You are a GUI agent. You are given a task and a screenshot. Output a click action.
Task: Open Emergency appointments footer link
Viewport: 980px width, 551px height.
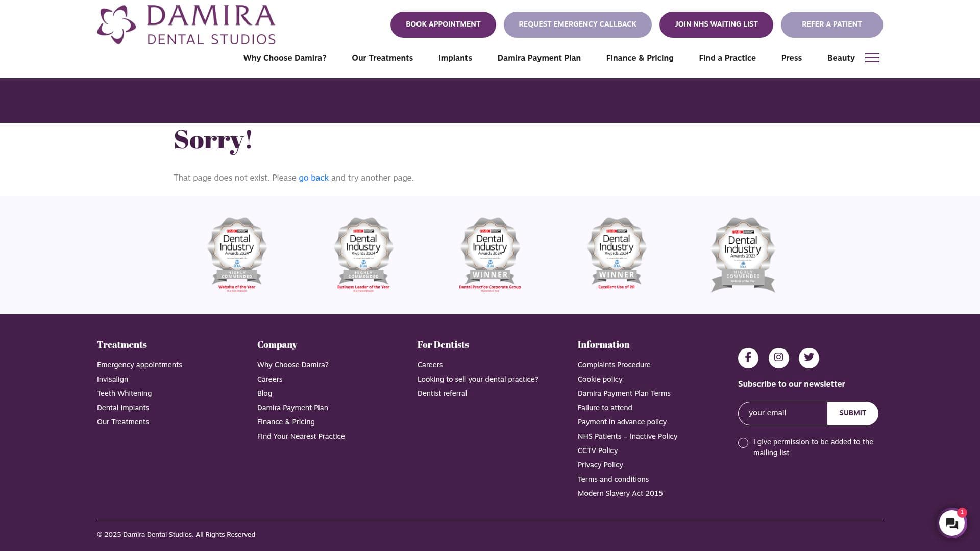139,365
